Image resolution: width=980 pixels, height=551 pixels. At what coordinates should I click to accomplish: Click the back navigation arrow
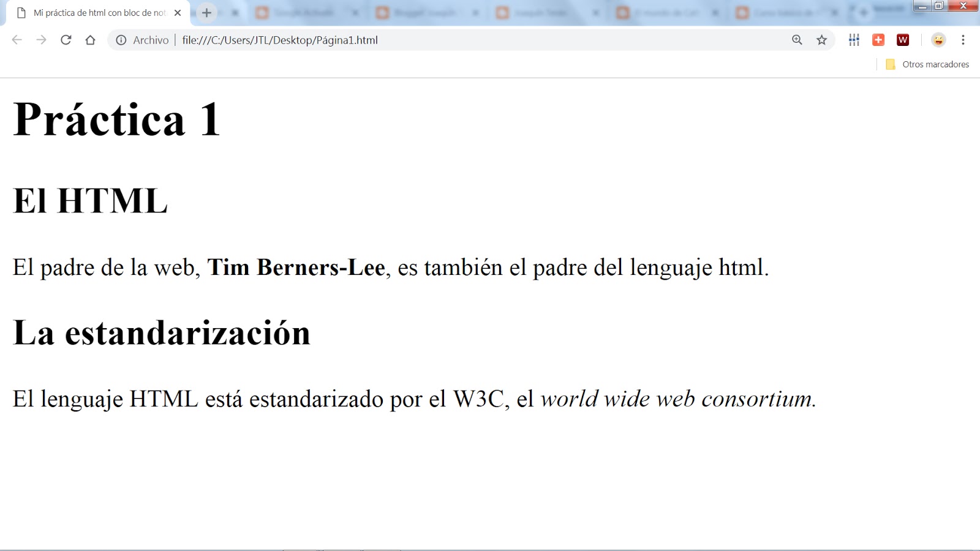tap(17, 40)
